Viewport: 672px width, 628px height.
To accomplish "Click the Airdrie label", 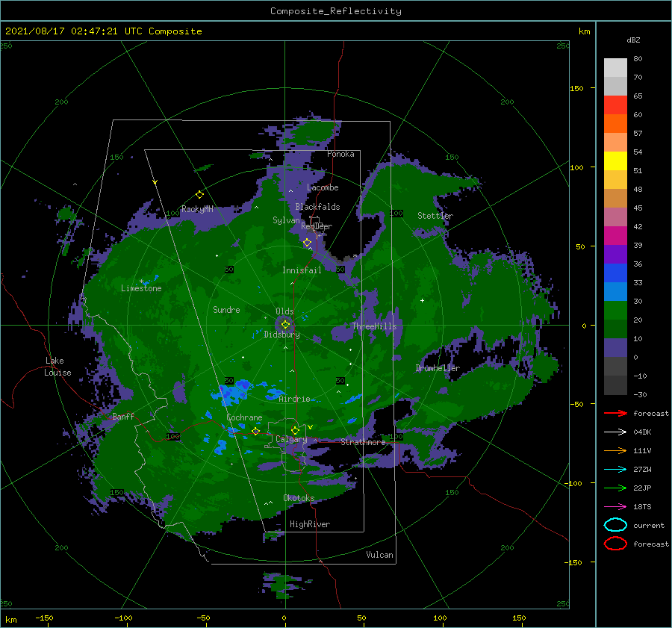I will coord(294,399).
